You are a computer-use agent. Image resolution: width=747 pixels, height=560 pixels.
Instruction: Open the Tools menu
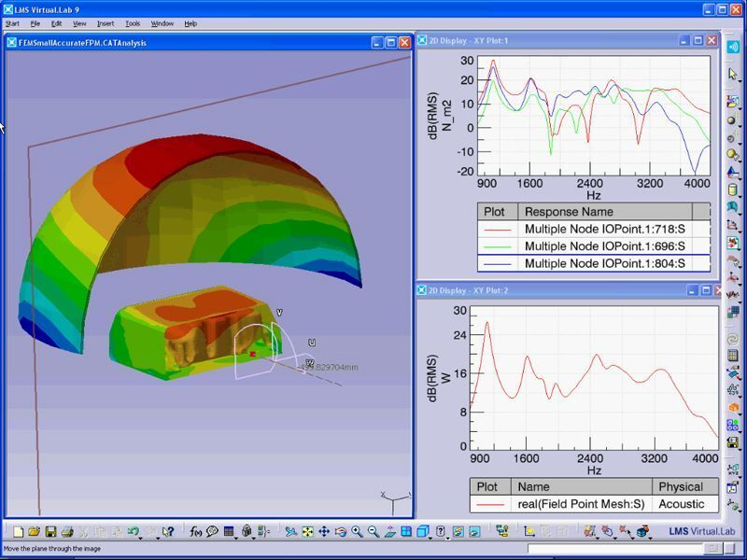pos(133,23)
